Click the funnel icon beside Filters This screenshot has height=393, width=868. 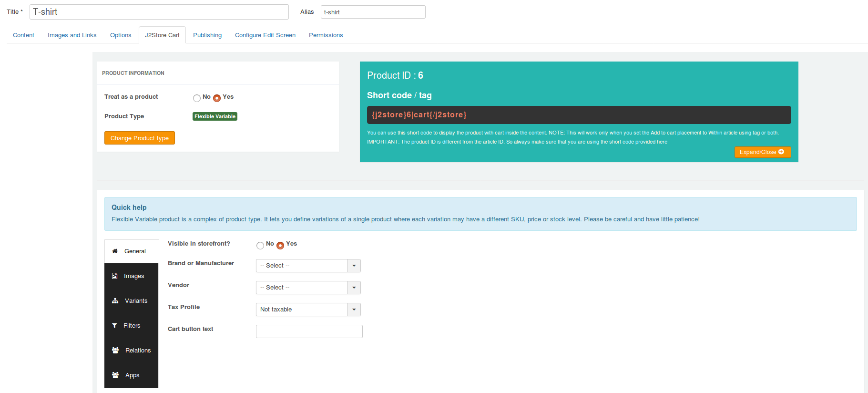pyautogui.click(x=114, y=326)
